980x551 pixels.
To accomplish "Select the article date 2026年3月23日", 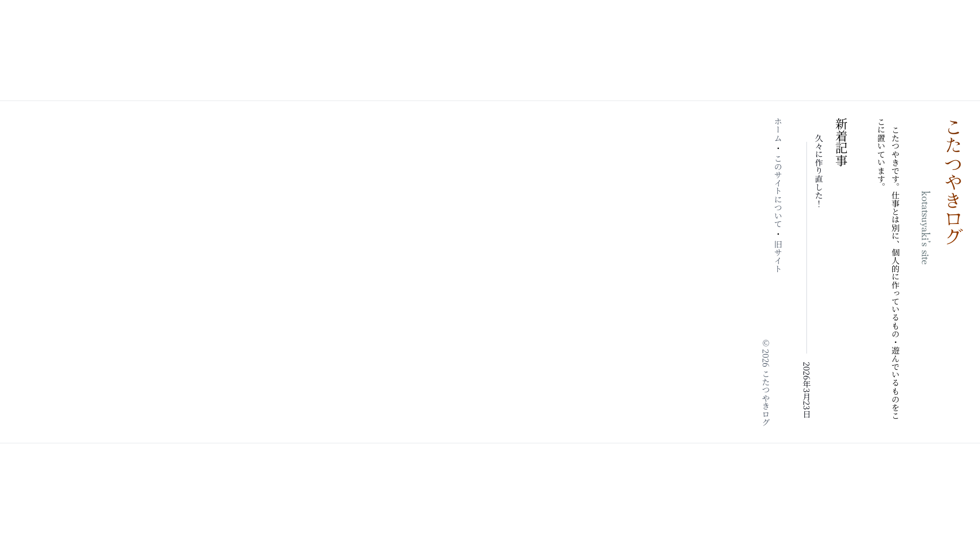I will pos(806,390).
